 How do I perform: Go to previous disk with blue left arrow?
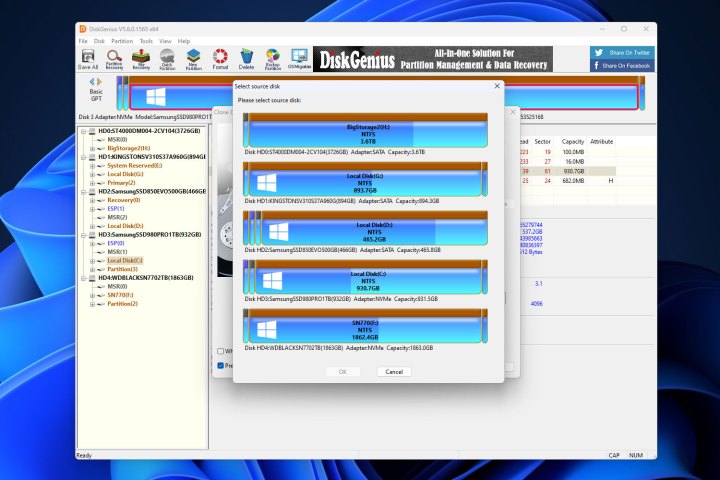click(92, 82)
